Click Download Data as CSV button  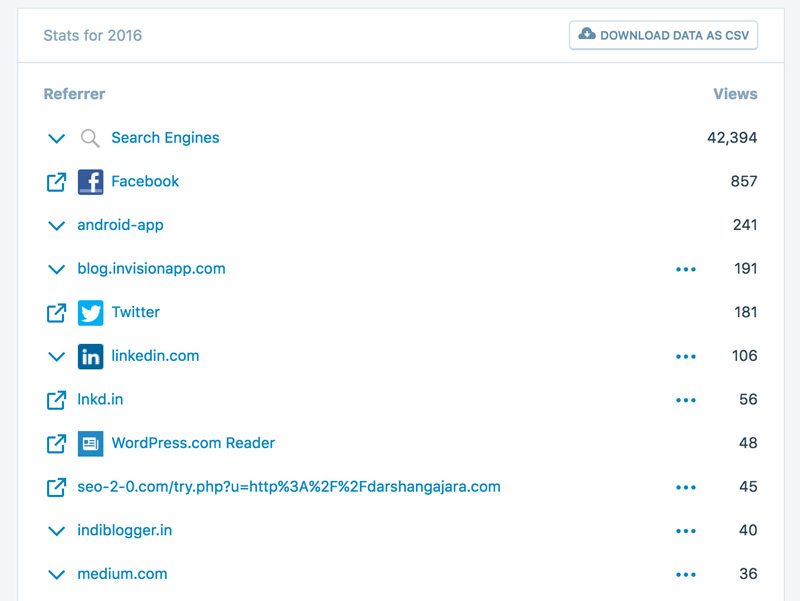[664, 35]
